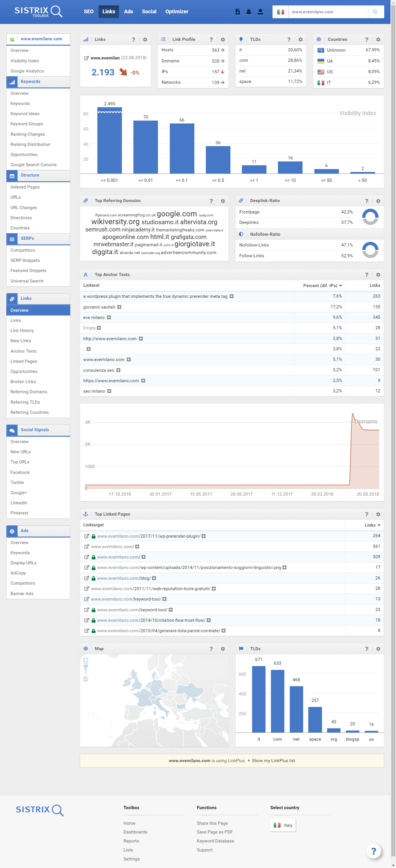
Task: Open notifications bell icon
Action: (x=249, y=12)
